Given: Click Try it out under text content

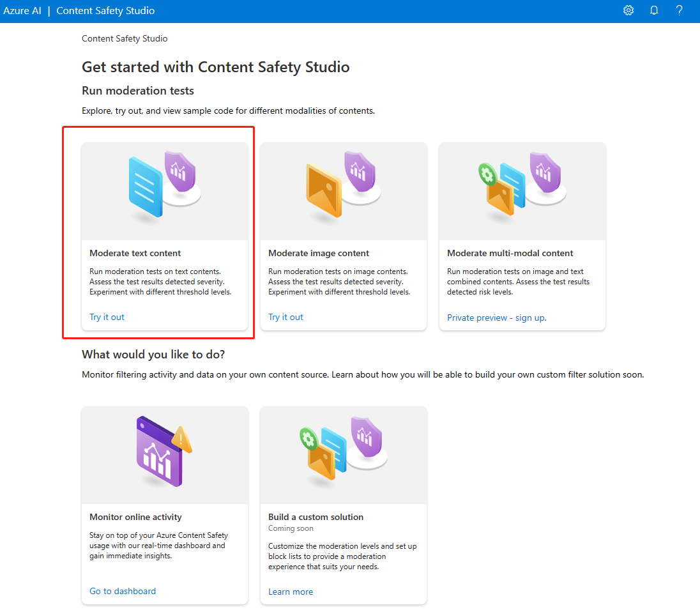Looking at the screenshot, I should [x=107, y=317].
